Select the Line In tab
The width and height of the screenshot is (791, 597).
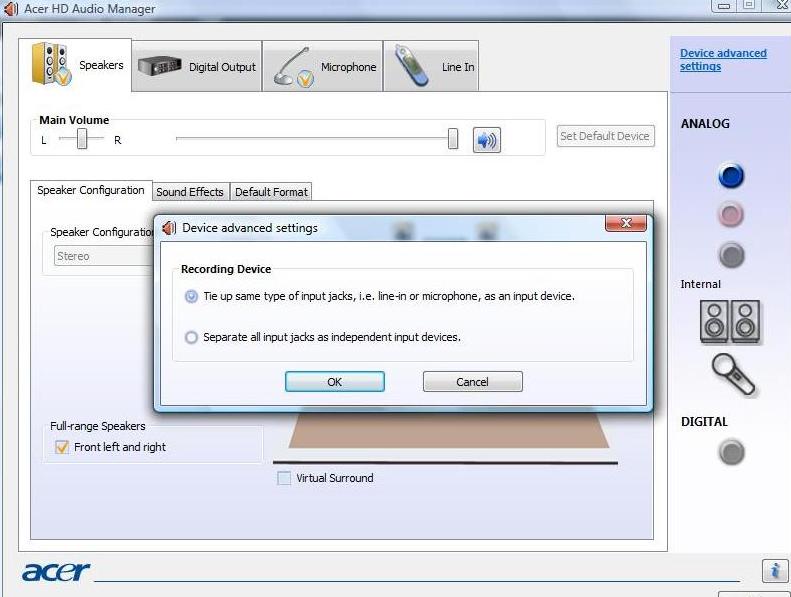pos(431,67)
